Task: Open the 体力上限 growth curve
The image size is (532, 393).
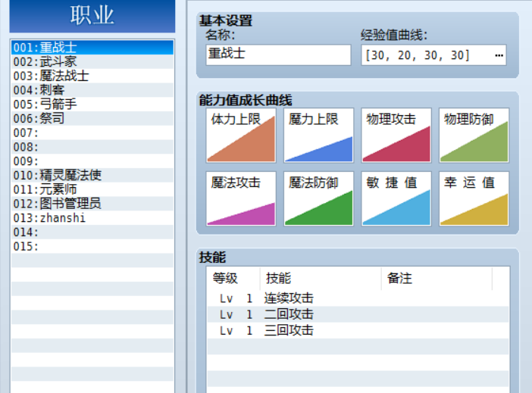Action: click(x=241, y=136)
